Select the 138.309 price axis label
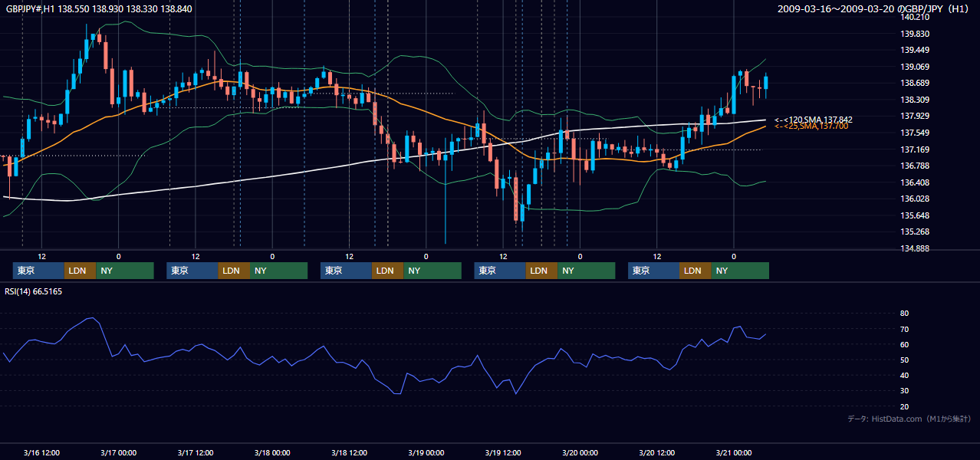This screenshot has width=980, height=460. (916, 100)
